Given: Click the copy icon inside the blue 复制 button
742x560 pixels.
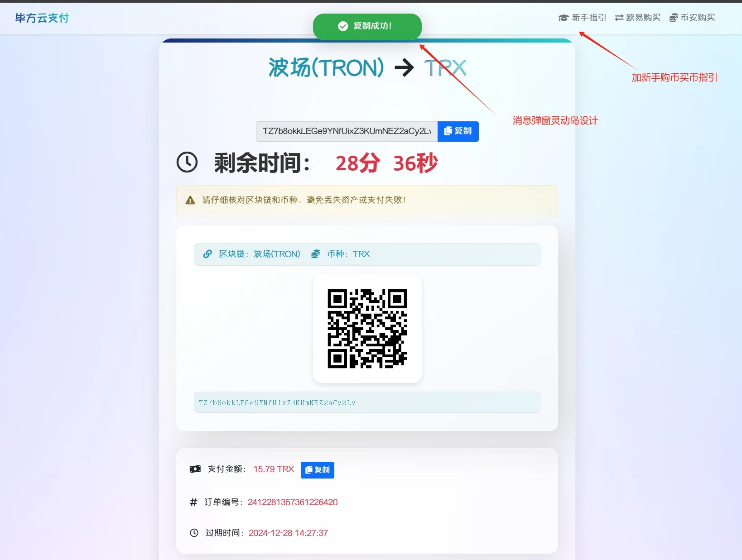Looking at the screenshot, I should tap(448, 131).
